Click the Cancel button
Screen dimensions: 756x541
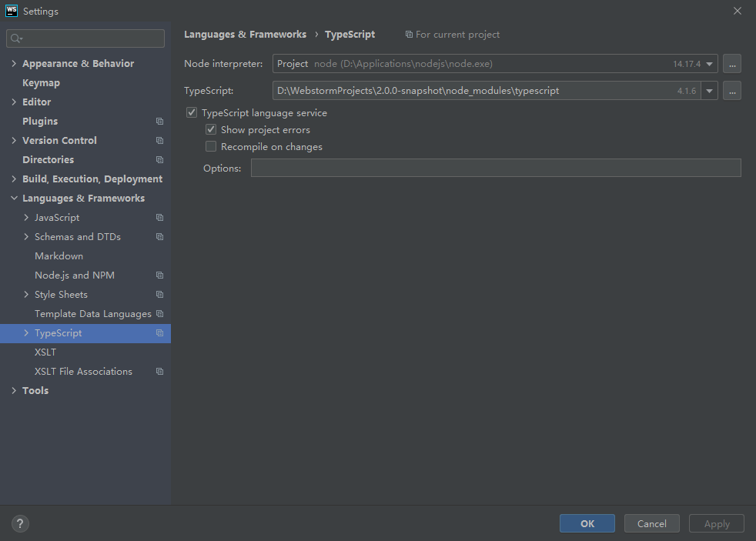point(652,523)
